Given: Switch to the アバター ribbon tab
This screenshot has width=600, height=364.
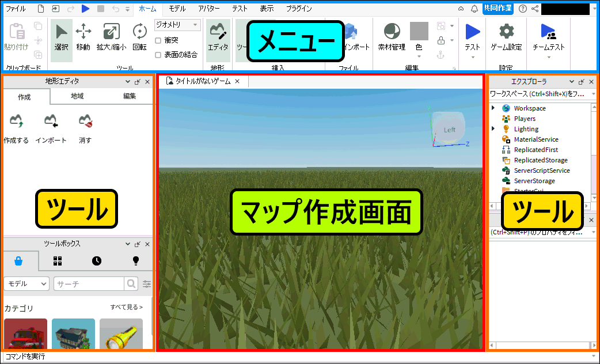Looking at the screenshot, I should point(209,9).
